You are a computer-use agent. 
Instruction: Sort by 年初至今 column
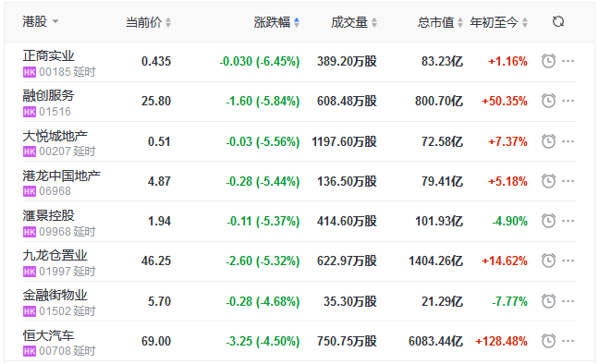(498, 22)
